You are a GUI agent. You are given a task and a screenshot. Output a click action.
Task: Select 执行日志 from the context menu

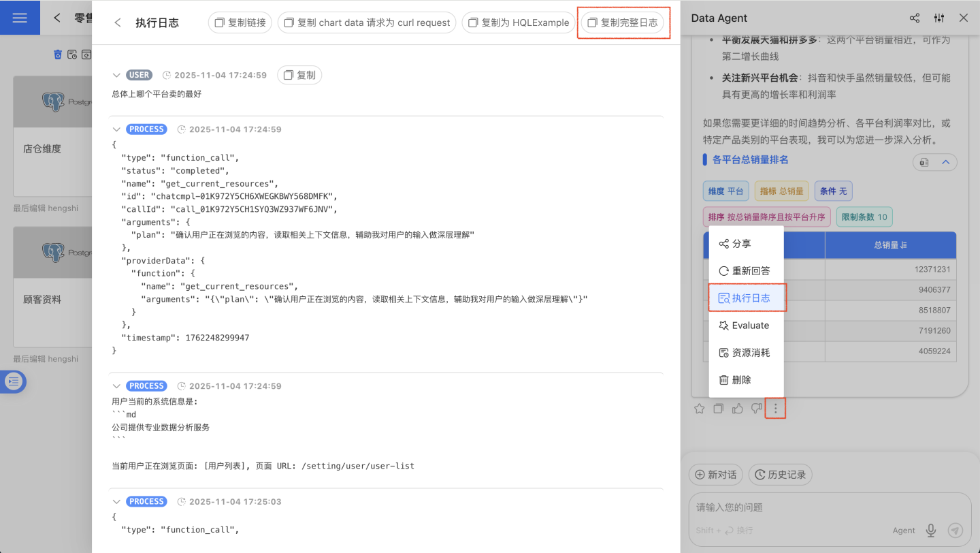[x=747, y=298]
